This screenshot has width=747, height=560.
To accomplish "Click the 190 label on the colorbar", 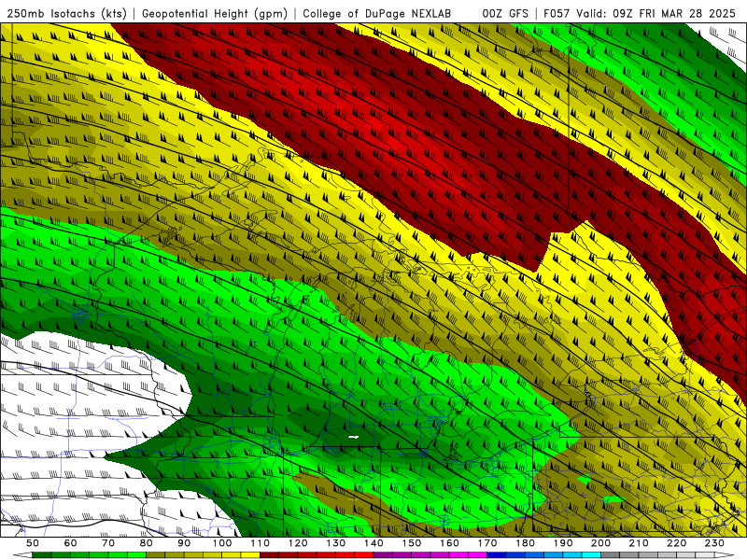I will click(x=563, y=543).
